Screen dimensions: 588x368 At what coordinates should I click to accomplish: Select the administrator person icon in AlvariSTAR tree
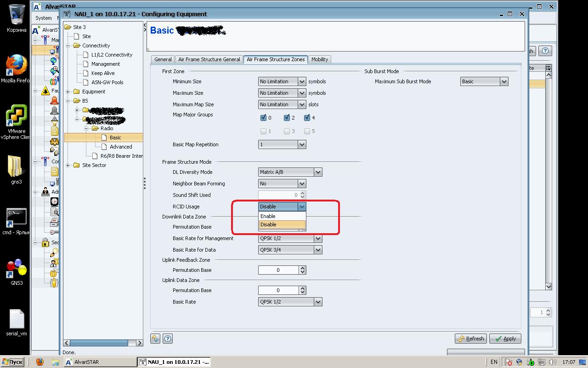point(45,192)
